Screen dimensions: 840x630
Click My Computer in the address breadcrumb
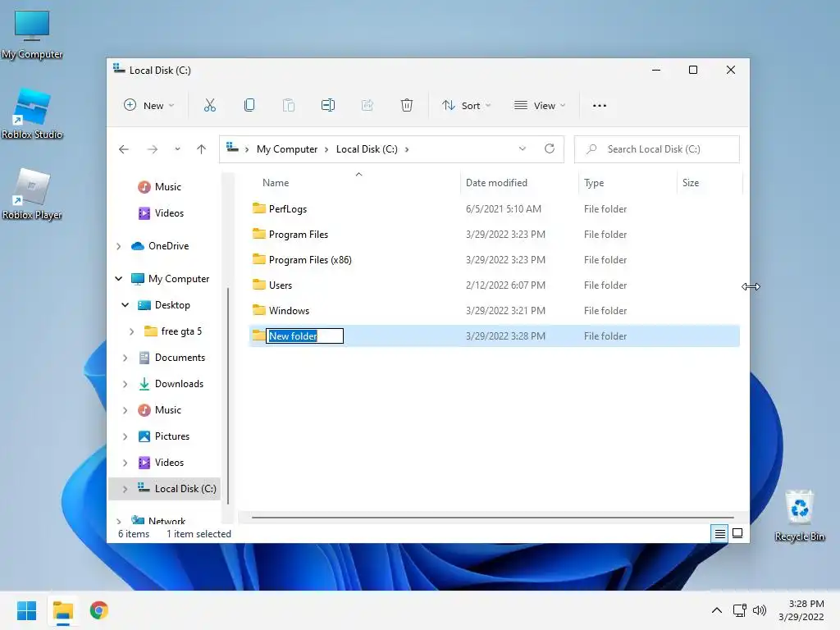tap(287, 149)
